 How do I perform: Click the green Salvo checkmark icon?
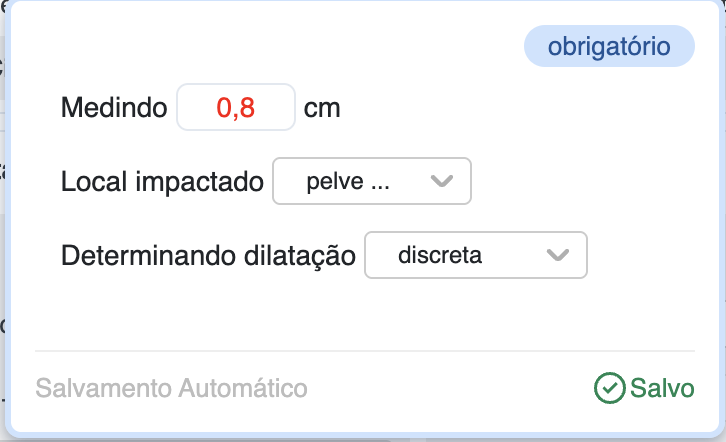point(609,388)
